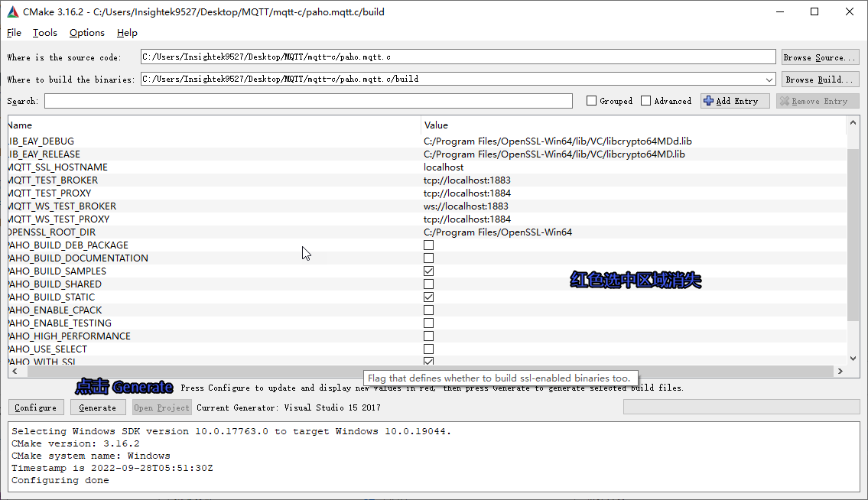Click 'Configuring done' output line
The width and height of the screenshot is (868, 500).
click(x=60, y=481)
